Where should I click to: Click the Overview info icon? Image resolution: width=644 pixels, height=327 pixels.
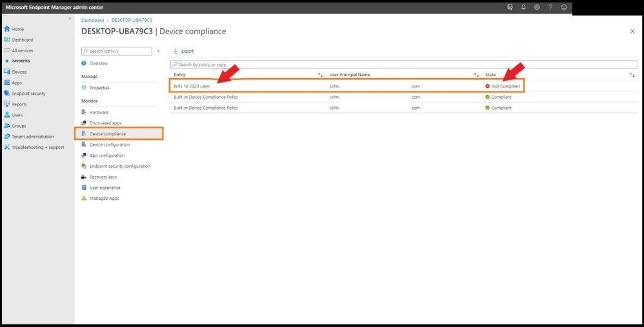pos(84,63)
